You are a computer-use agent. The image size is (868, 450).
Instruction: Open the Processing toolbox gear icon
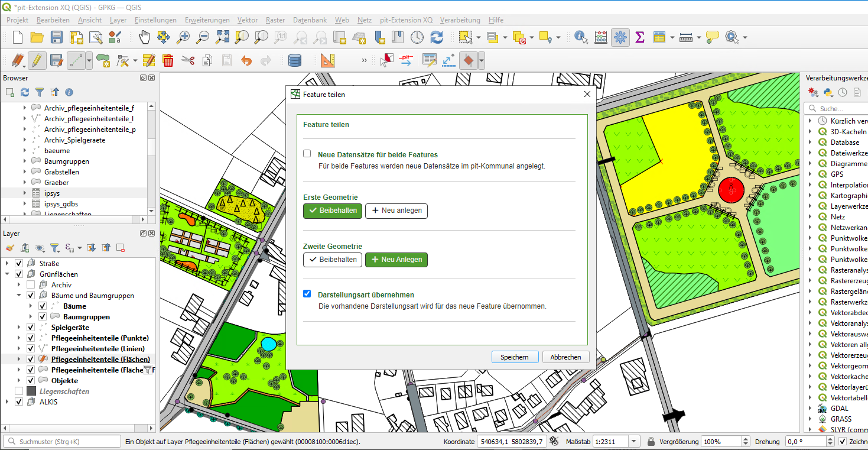tap(620, 37)
